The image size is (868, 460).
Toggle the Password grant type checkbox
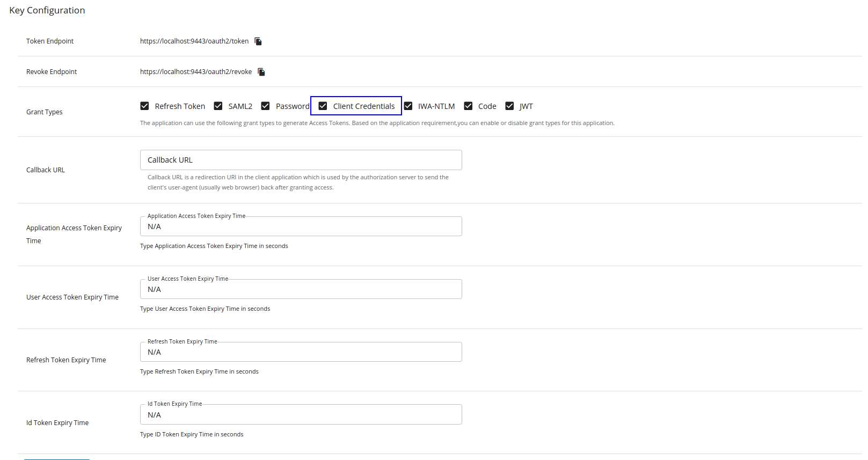click(x=265, y=106)
